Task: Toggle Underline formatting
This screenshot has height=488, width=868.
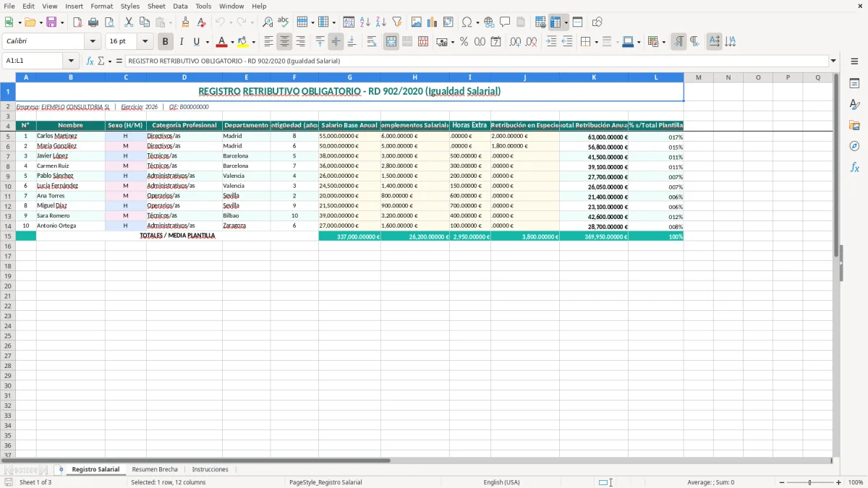Action: tap(196, 42)
